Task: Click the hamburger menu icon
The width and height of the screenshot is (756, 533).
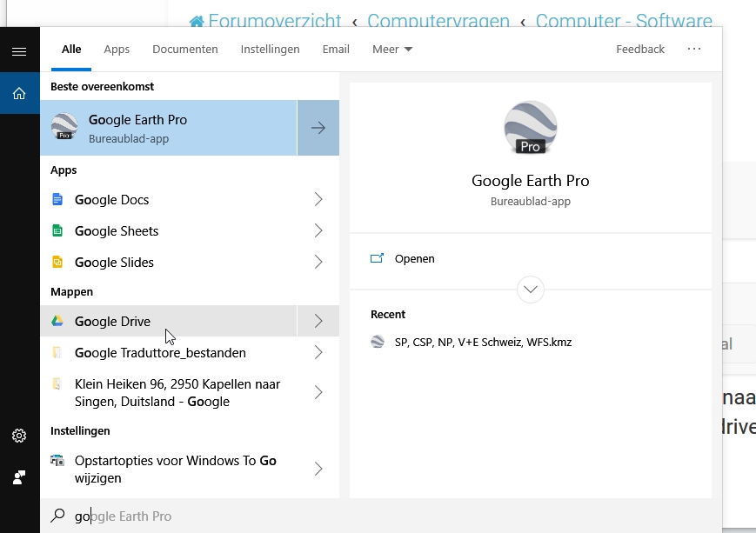Action: click(x=19, y=51)
